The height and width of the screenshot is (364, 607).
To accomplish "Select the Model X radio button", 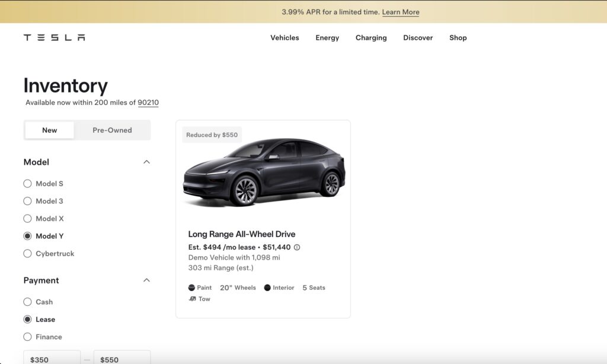I will click(x=27, y=218).
